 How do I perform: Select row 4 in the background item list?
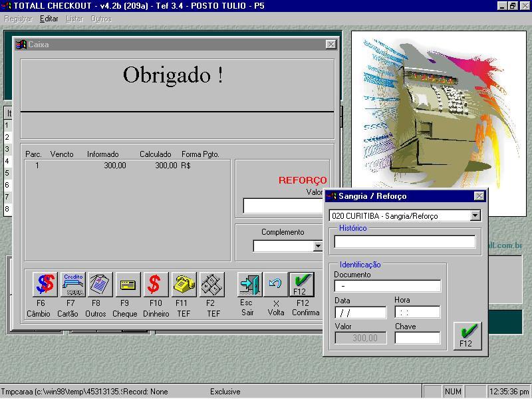7,161
